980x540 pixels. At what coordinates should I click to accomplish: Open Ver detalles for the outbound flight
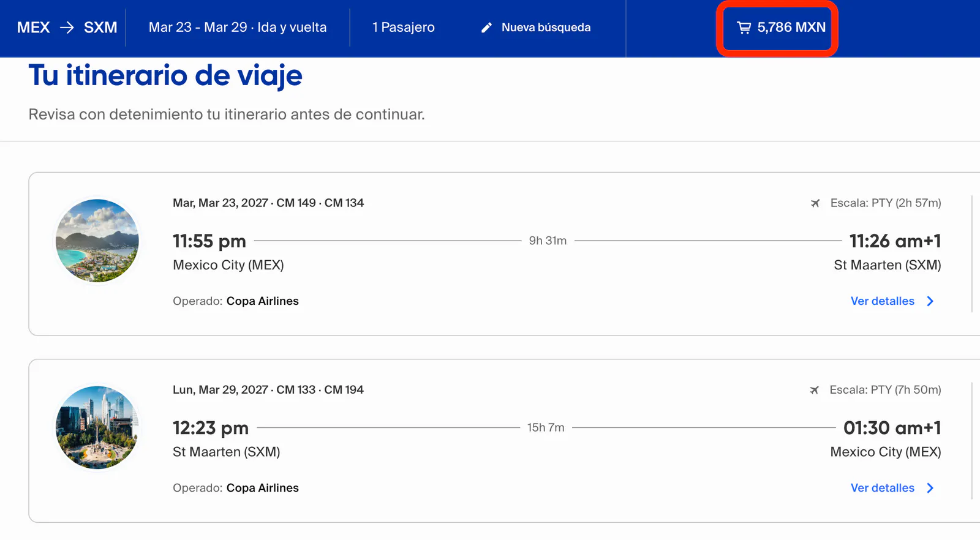click(883, 301)
